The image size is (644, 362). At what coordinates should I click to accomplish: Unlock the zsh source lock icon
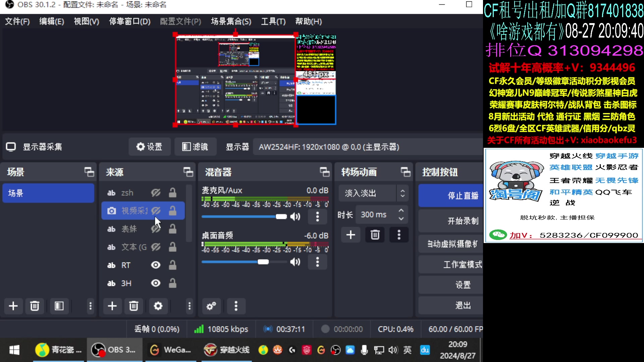[x=172, y=193]
